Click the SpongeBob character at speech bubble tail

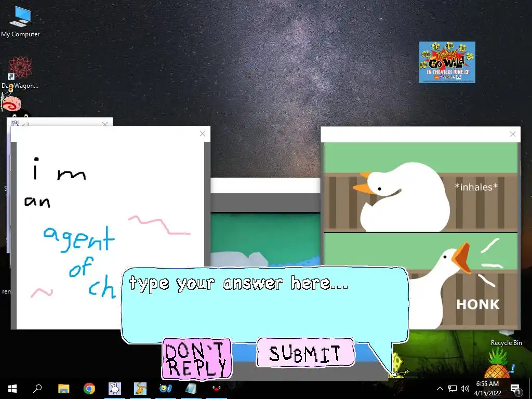pyautogui.click(x=398, y=366)
